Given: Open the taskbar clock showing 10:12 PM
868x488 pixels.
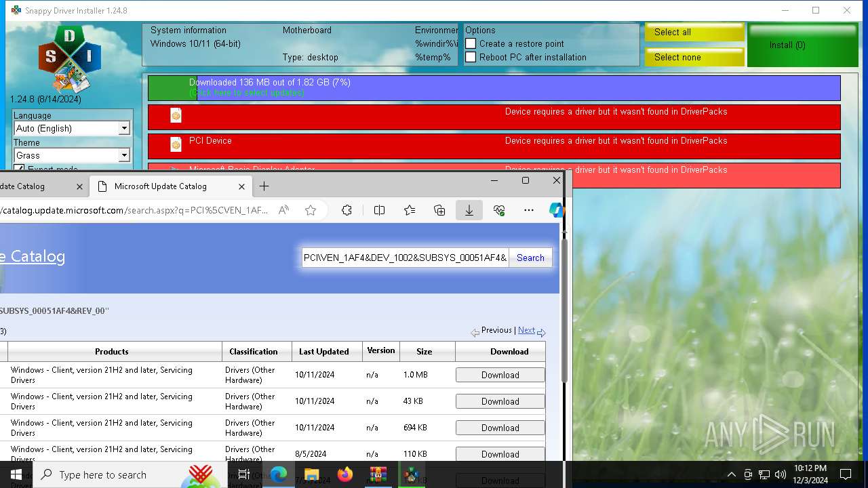Looking at the screenshot, I should [810, 474].
